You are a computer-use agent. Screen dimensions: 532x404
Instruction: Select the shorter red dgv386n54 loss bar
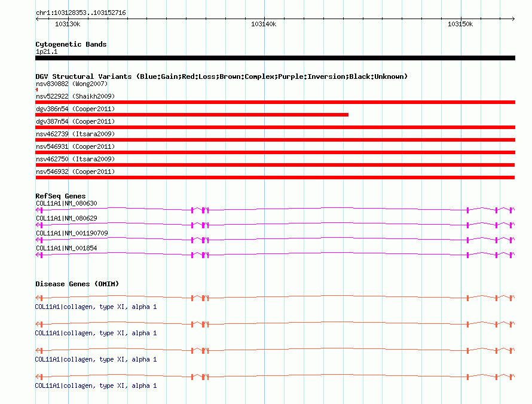(x=192, y=115)
